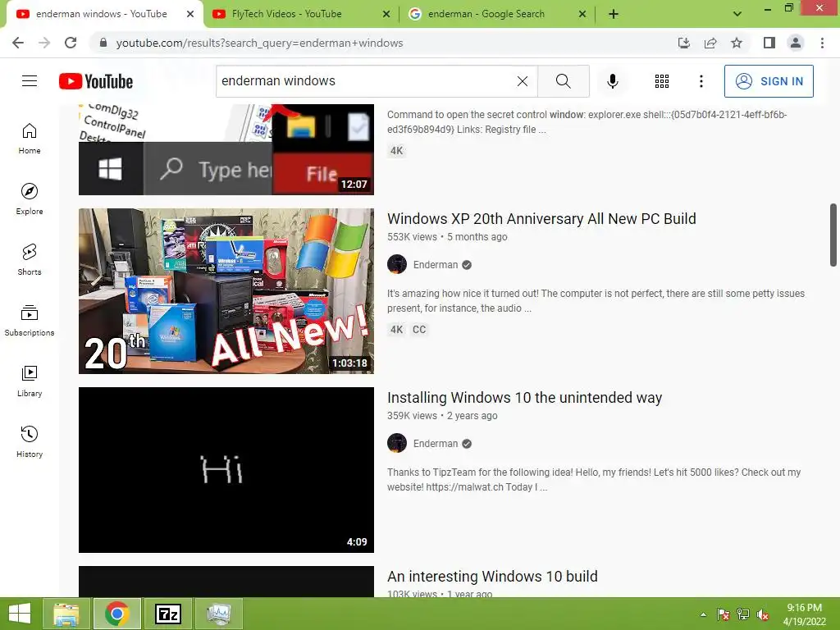Open the system monitor taskbar icon
840x630 pixels.
[218, 614]
